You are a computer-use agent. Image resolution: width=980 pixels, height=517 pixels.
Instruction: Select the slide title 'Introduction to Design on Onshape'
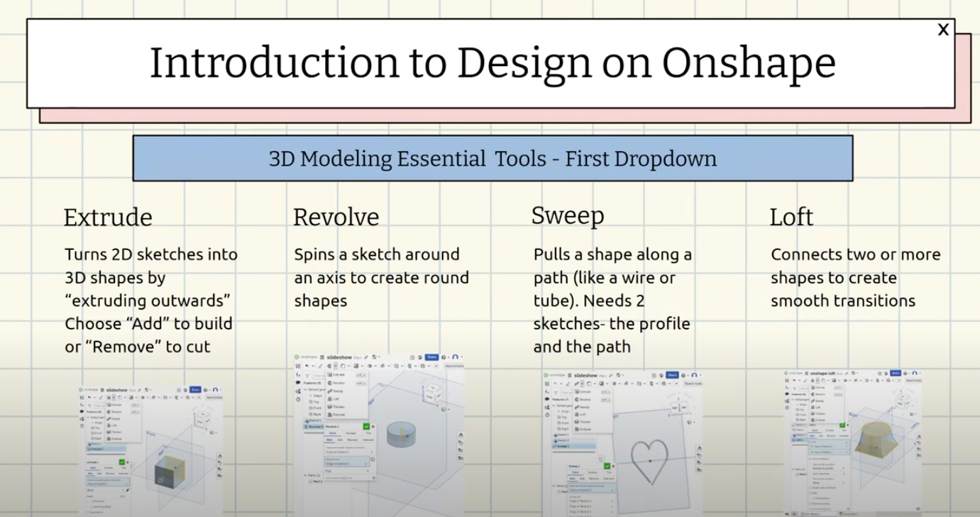[x=492, y=62]
